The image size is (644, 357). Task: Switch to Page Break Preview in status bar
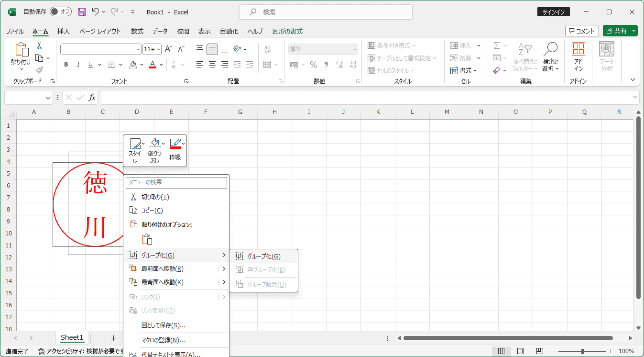click(540, 351)
